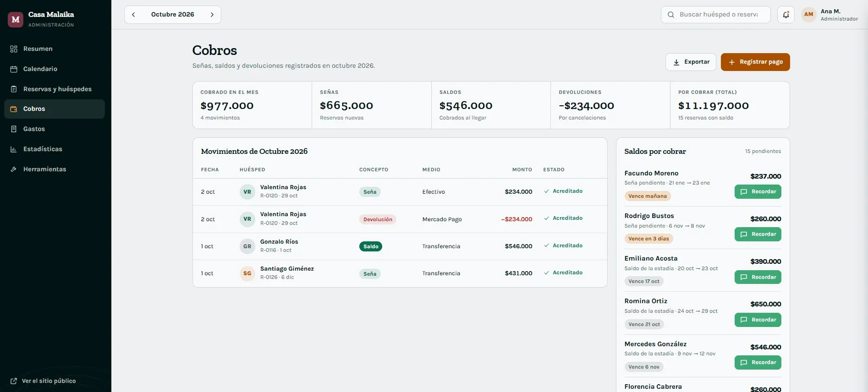The width and height of the screenshot is (868, 392).
Task: Click the Cobrado en el mes card
Action: tap(253, 105)
